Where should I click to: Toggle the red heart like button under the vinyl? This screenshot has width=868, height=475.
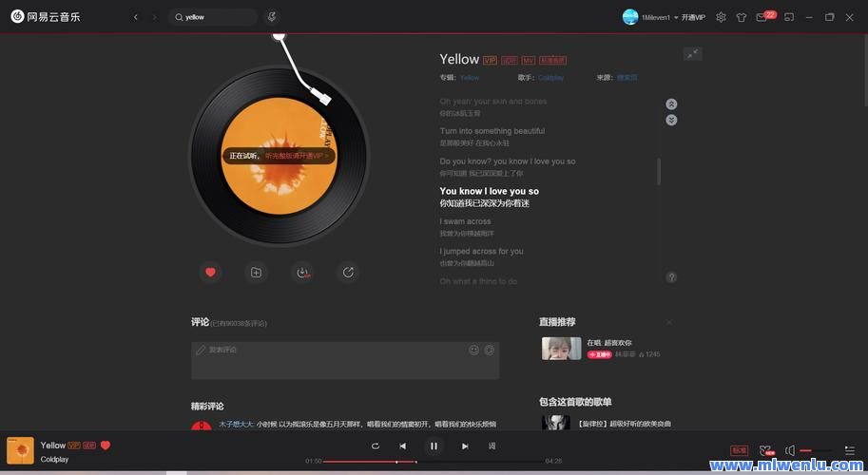pos(210,272)
